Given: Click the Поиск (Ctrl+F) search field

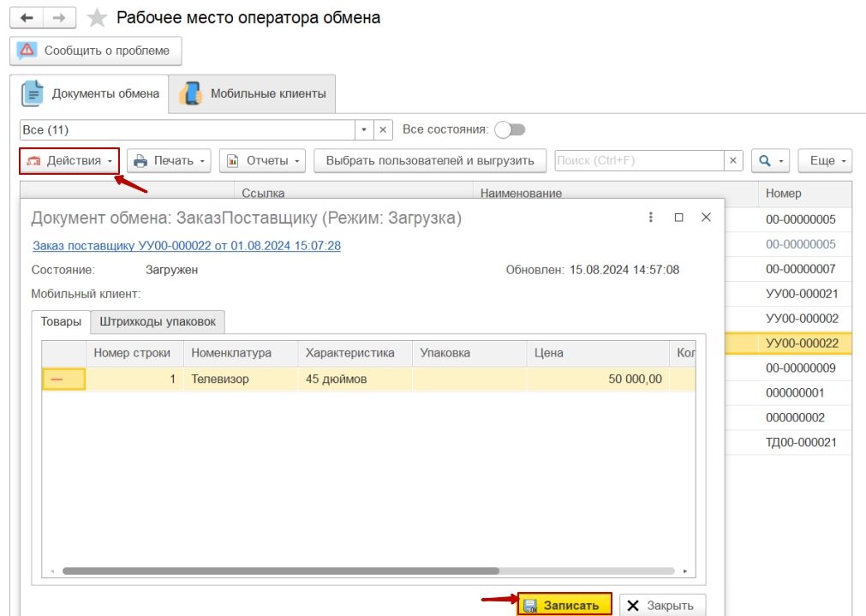Looking at the screenshot, I should [x=639, y=160].
